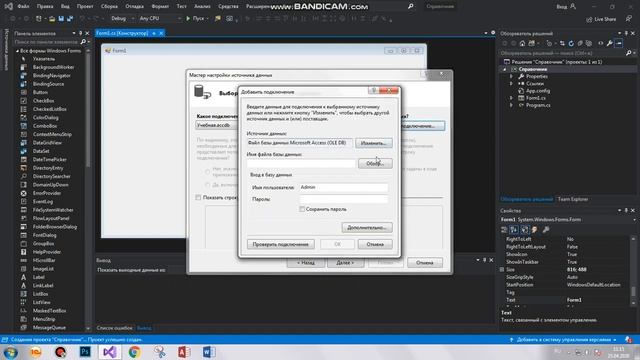This screenshot has height=360, width=640.
Task: Switch to the Team Explorer tab
Action: [x=573, y=199]
